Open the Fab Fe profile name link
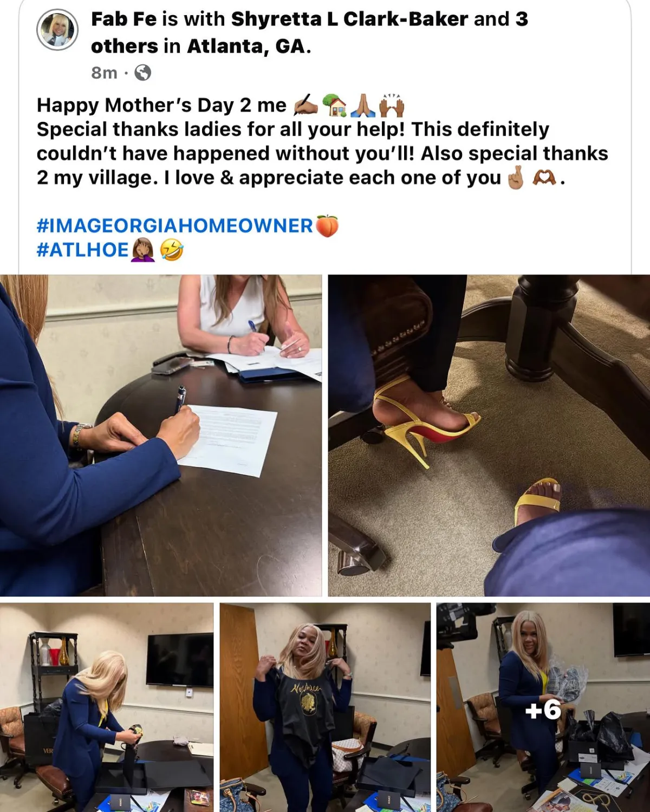Viewport: 650px width, 812px height. tap(124, 19)
